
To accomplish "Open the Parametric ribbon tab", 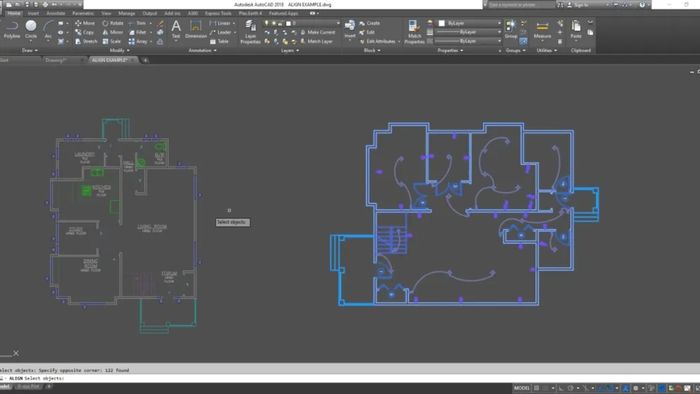I will coord(83,13).
